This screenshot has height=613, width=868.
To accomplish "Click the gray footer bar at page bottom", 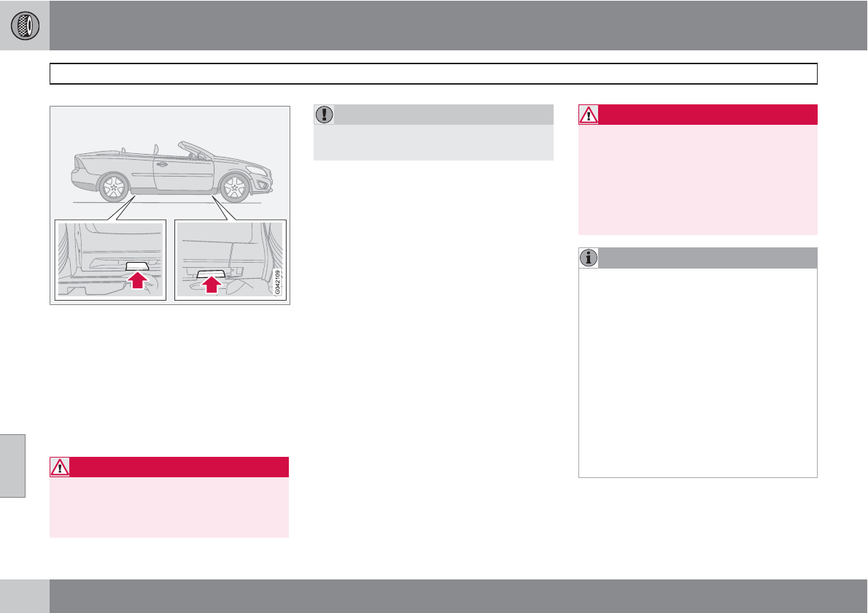I will coord(458,596).
